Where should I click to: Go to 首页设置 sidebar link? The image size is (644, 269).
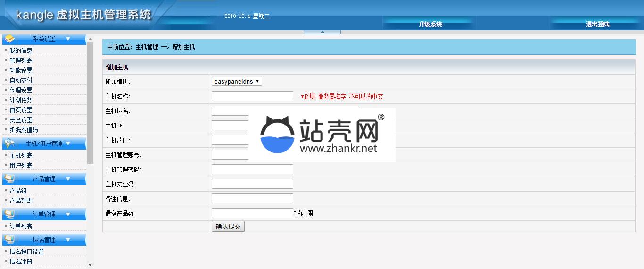tap(21, 110)
